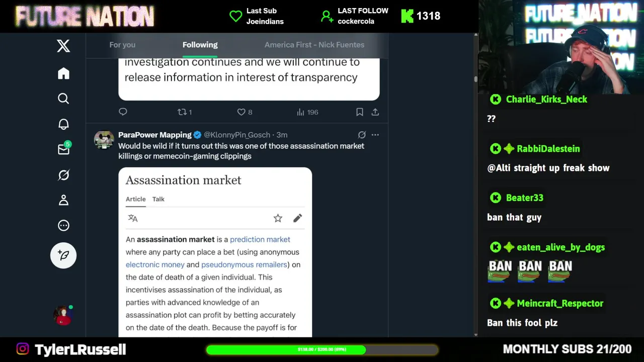644x362 pixels.
Task: Click chat username eaten_alive_by_dogs
Action: (x=560, y=247)
